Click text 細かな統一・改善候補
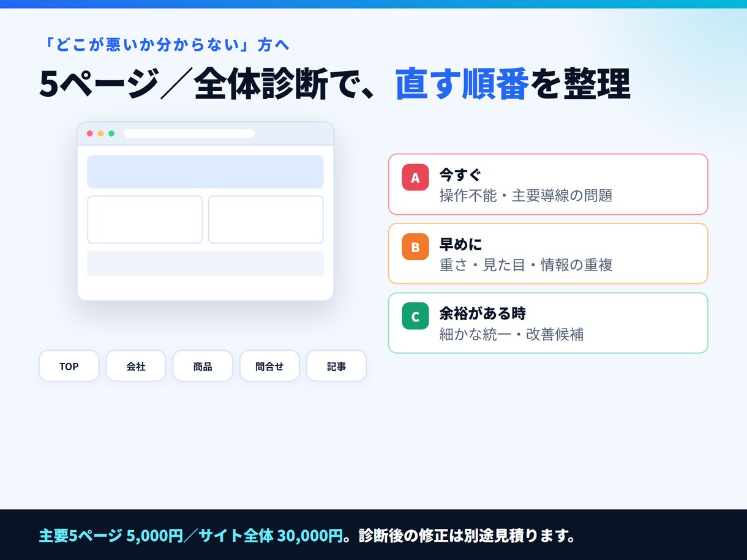This screenshot has width=747, height=560. (511, 335)
